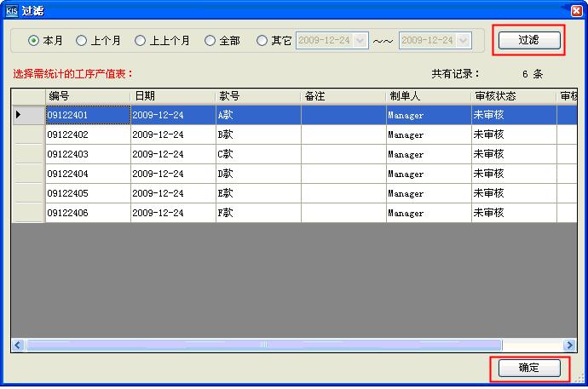The width and height of the screenshot is (588, 389).
Task: Enable the 其它 custom date range option
Action: (262, 40)
